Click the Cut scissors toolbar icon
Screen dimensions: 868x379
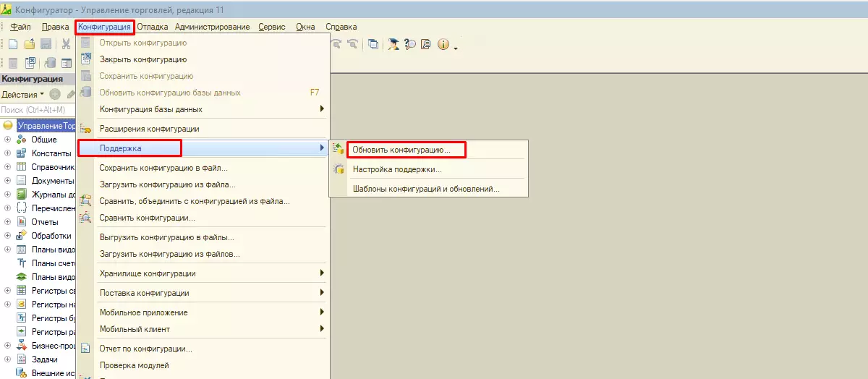click(67, 45)
